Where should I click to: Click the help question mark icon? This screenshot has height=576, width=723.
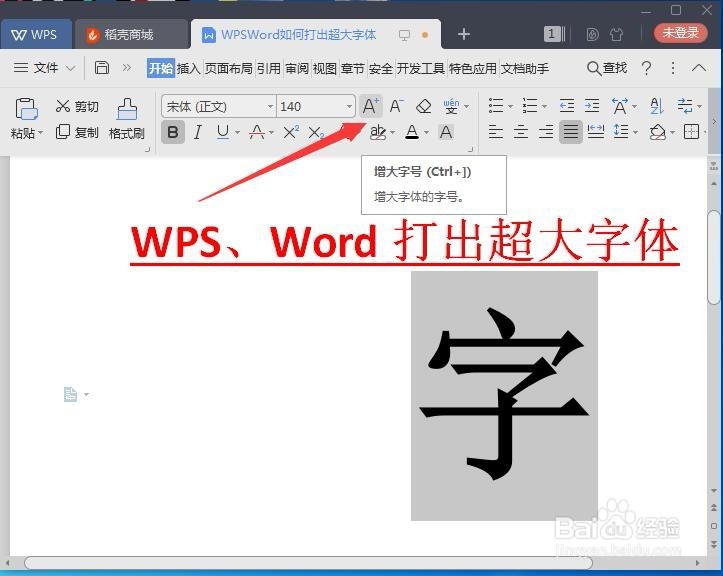647,68
